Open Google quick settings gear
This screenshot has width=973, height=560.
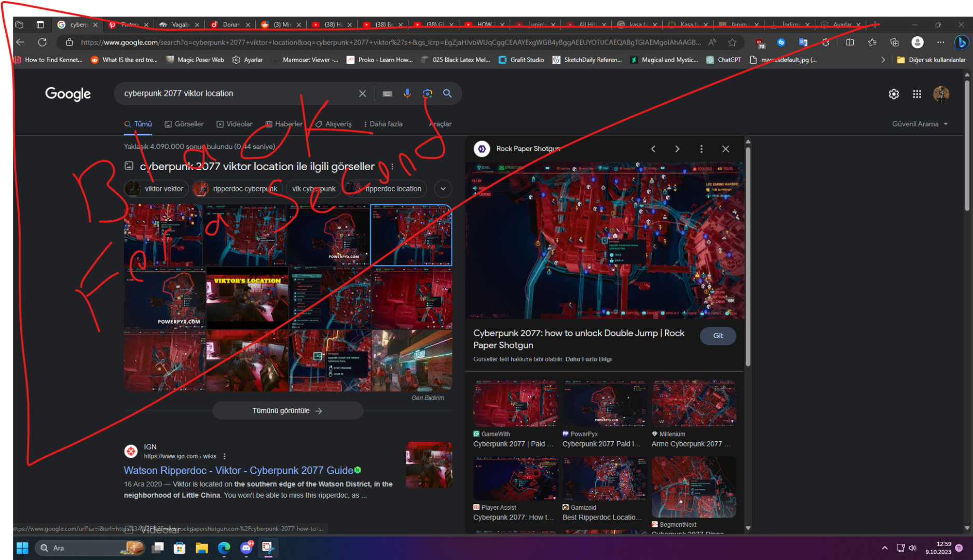(894, 94)
